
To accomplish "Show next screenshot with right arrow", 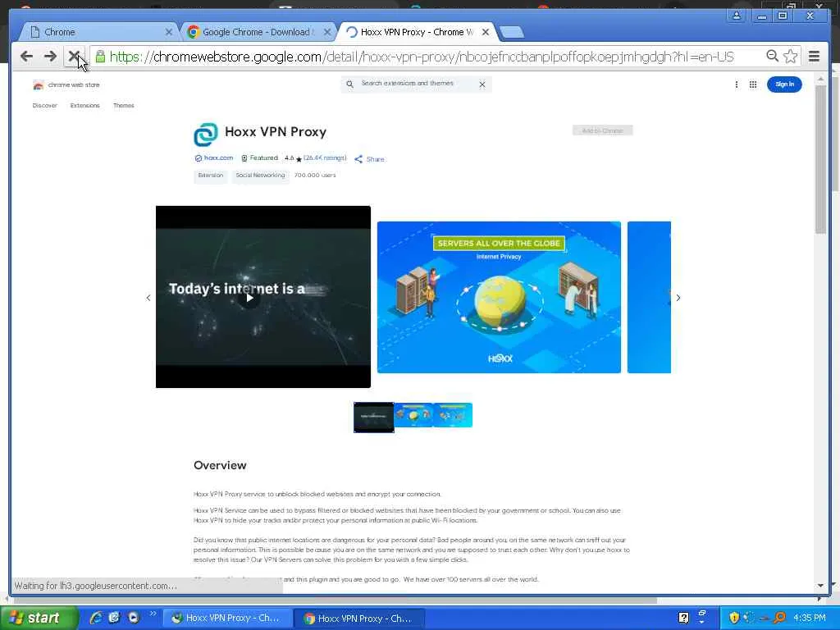I will click(x=678, y=298).
